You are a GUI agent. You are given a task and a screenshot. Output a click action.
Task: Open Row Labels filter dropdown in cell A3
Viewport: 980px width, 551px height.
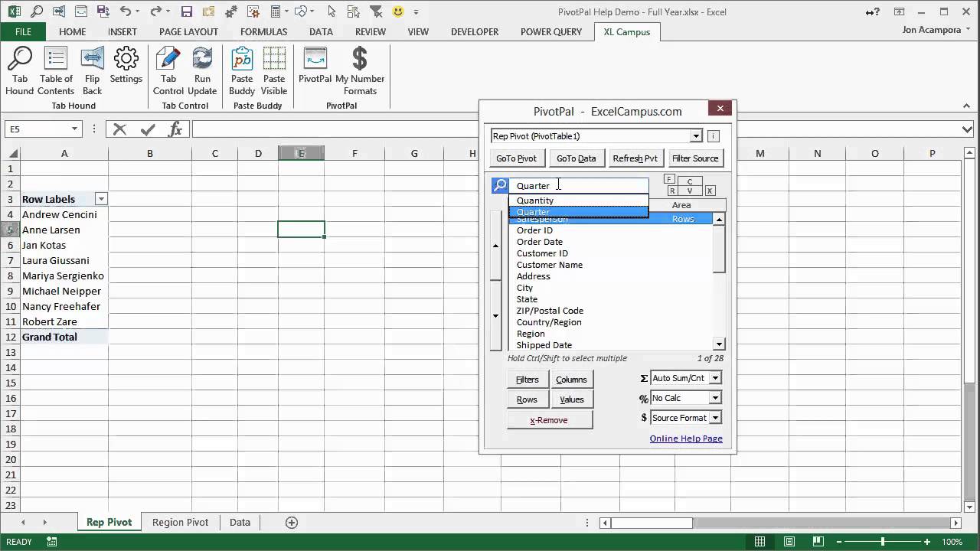coord(100,199)
